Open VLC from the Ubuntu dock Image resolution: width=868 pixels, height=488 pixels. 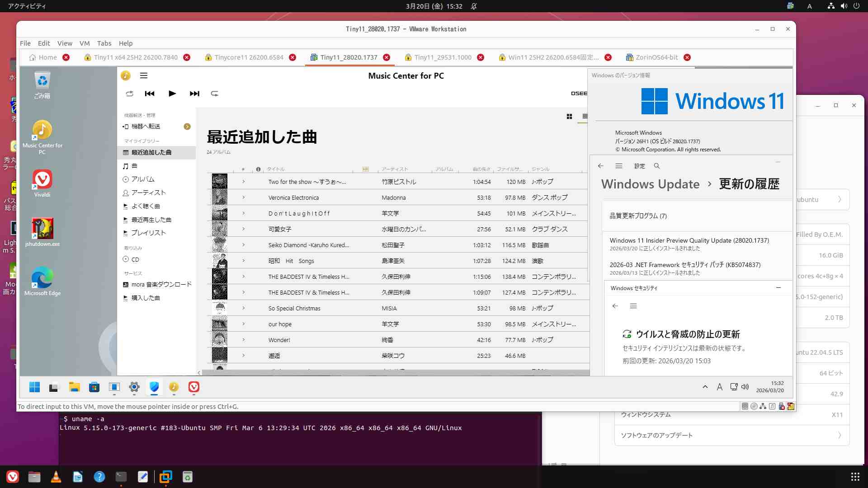(56, 477)
